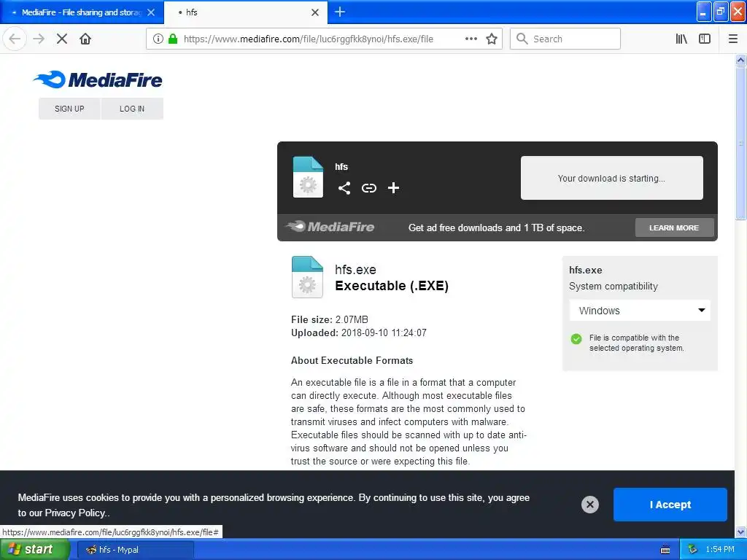Open a new tab with plus button

click(340, 12)
